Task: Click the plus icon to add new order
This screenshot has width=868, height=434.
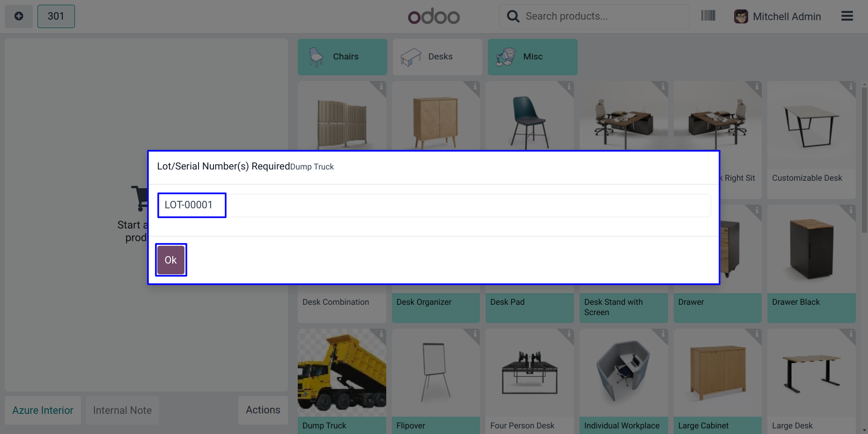Action: (x=19, y=16)
